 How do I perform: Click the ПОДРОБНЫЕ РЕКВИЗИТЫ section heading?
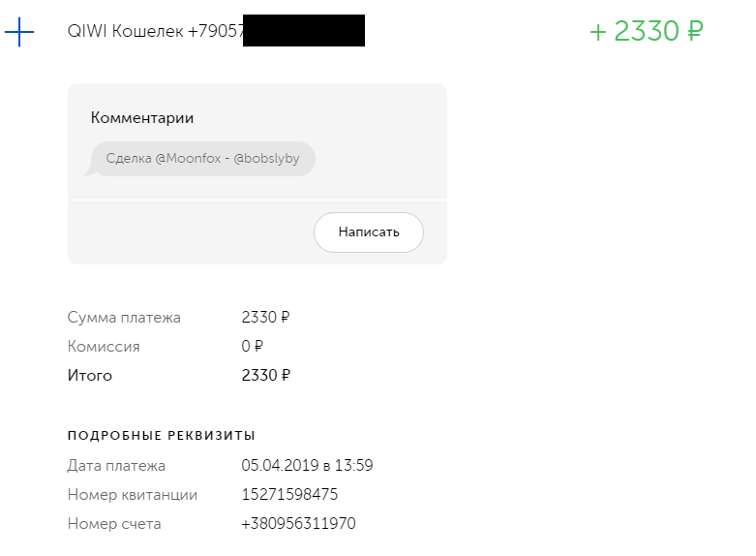(162, 435)
